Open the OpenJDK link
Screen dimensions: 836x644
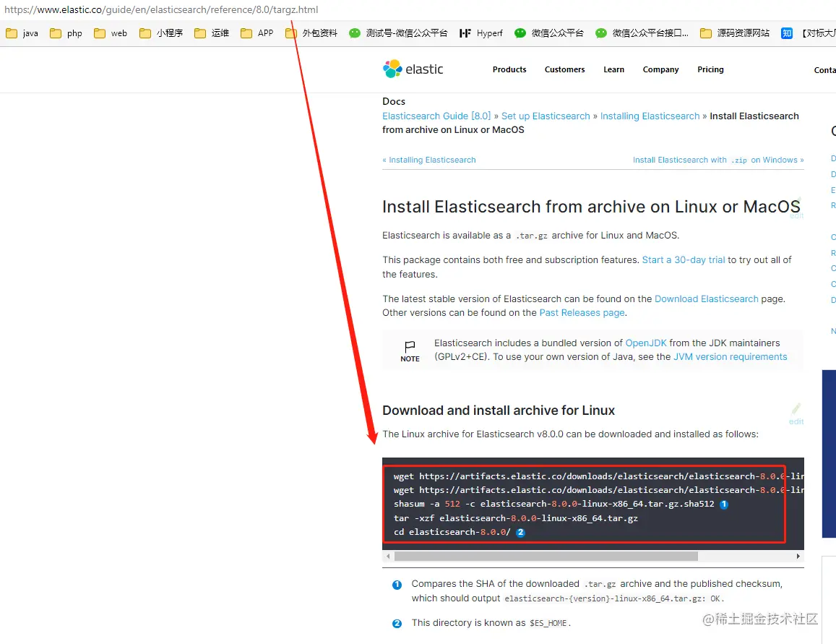tap(646, 343)
